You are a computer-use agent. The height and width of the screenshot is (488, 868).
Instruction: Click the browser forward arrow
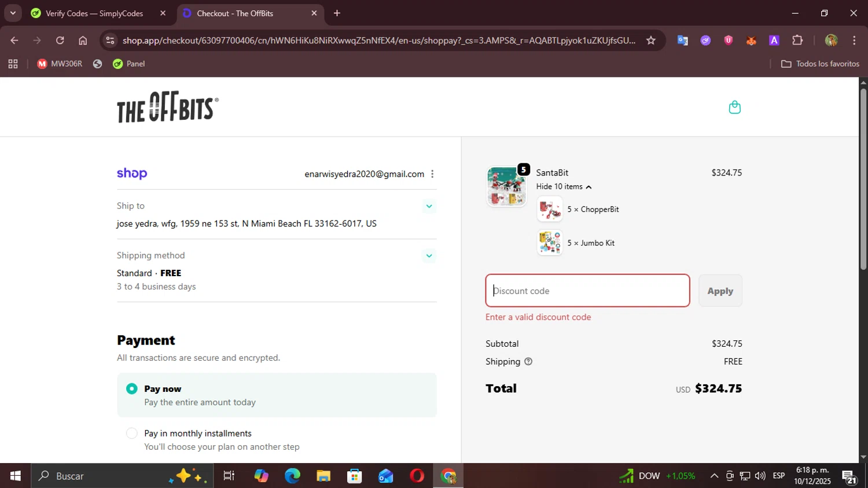pos(37,41)
